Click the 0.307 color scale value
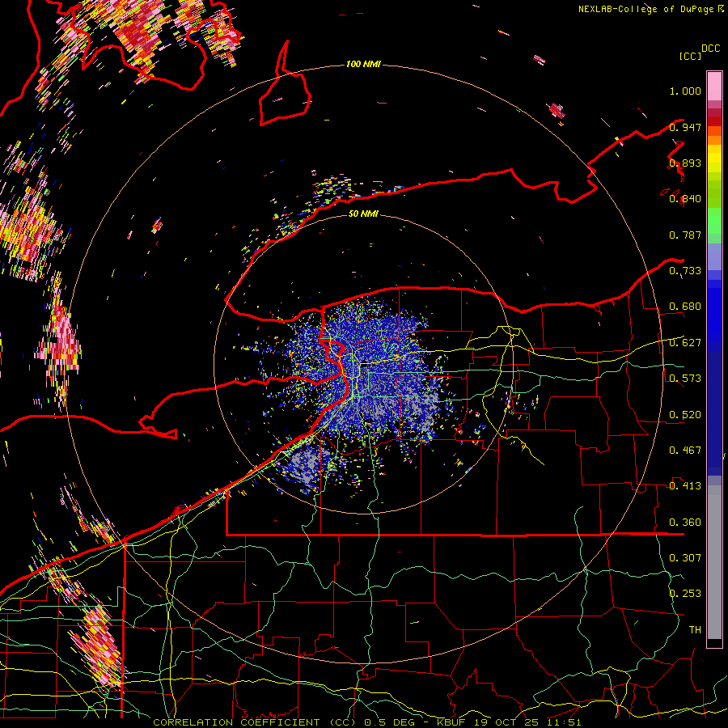728x728 pixels. (685, 558)
